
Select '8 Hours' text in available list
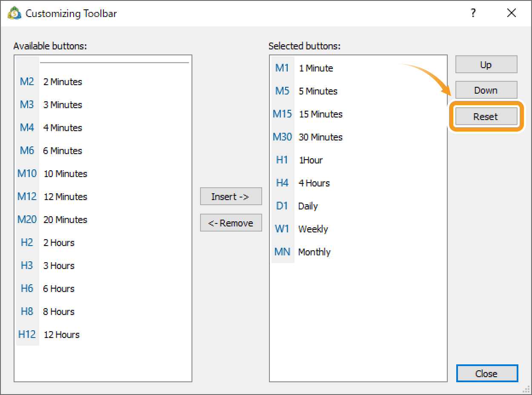(59, 312)
